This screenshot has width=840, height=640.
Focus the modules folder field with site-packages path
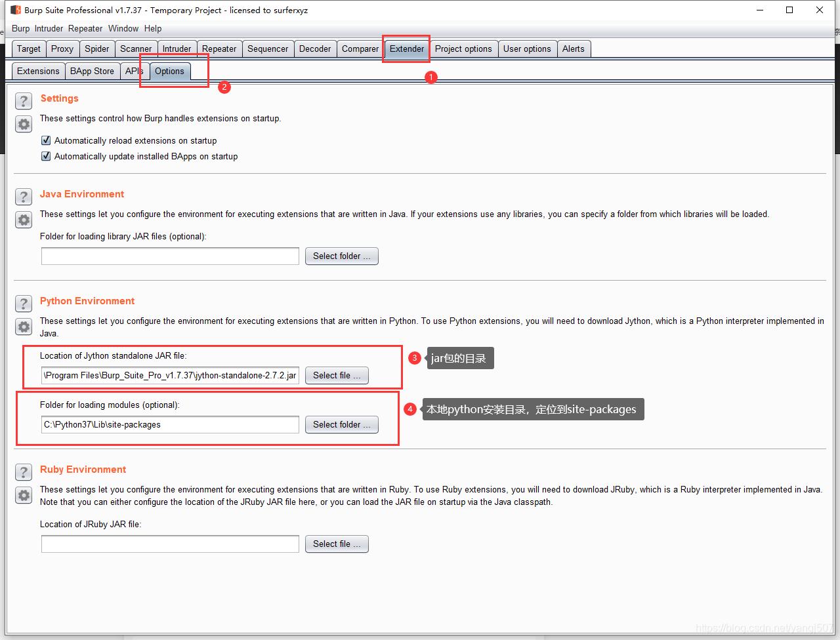[170, 424]
